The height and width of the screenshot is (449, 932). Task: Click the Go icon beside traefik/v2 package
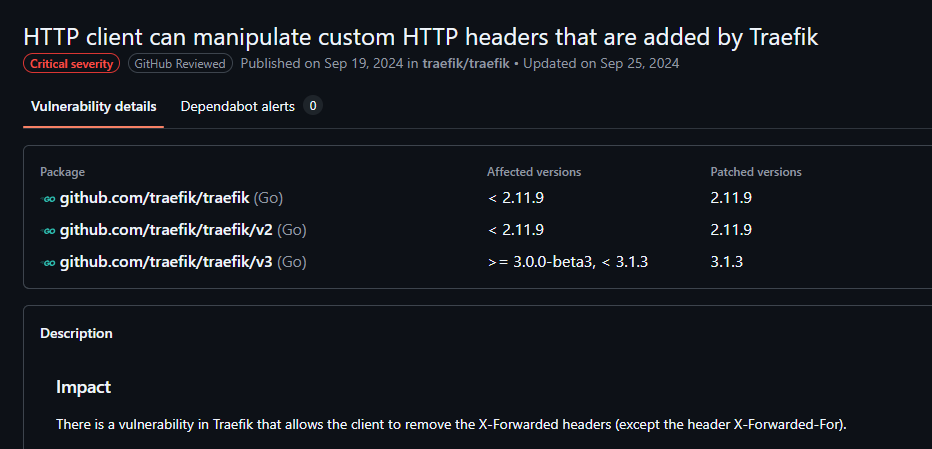48,230
